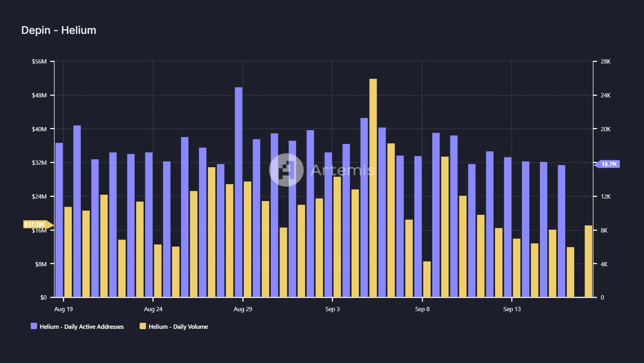Click the "Aug 19" date label

[x=64, y=309]
